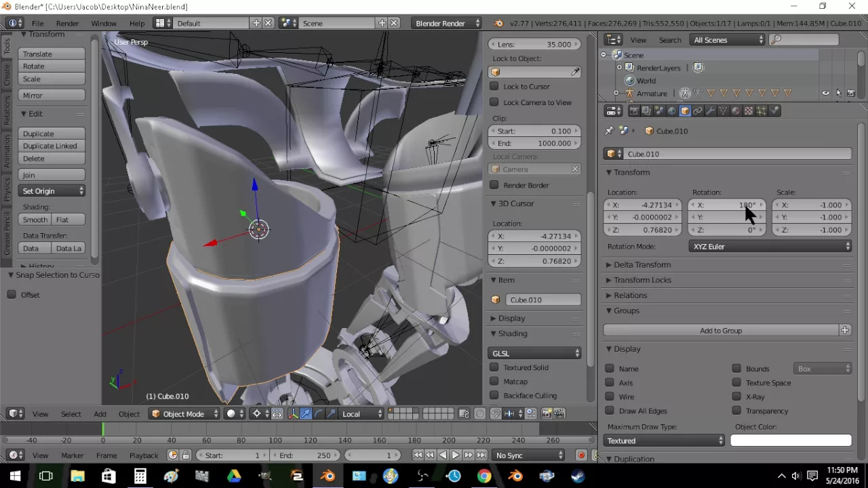Expand the RenderLayers outliner item
868x488 pixels.
618,68
